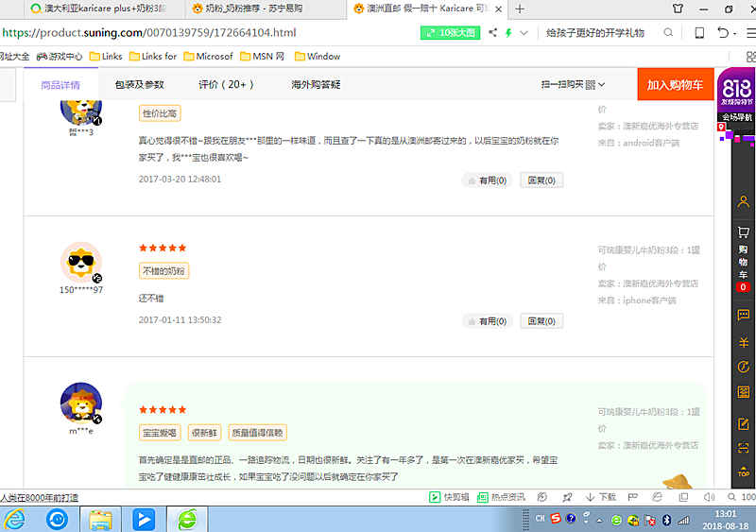Reply to the 2017-01-11 review
756x532 pixels.
[x=542, y=322]
